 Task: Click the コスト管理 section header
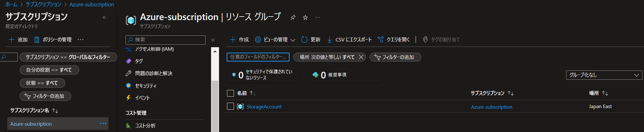click(x=136, y=113)
